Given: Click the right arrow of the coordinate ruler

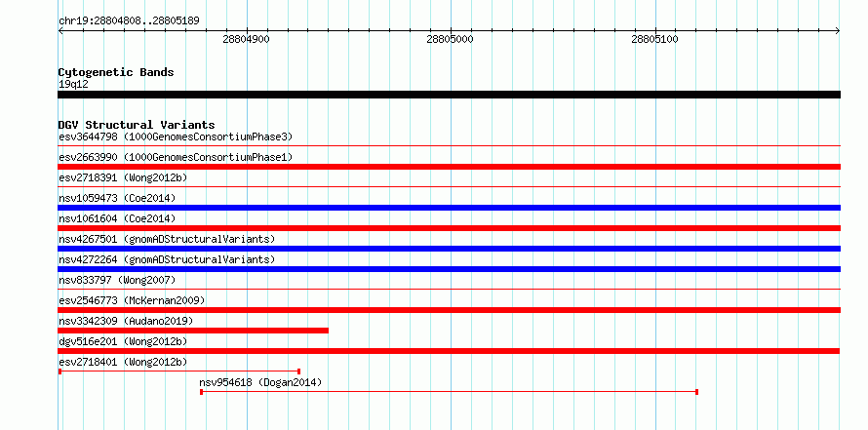Looking at the screenshot, I should tap(837, 31).
